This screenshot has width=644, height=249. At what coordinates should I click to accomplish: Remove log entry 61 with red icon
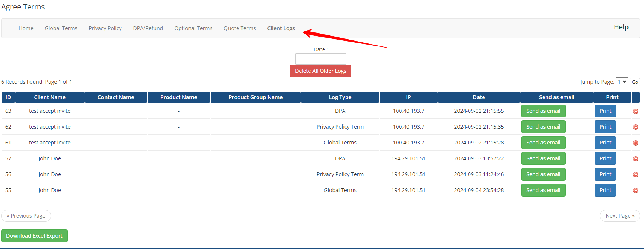[x=635, y=143]
